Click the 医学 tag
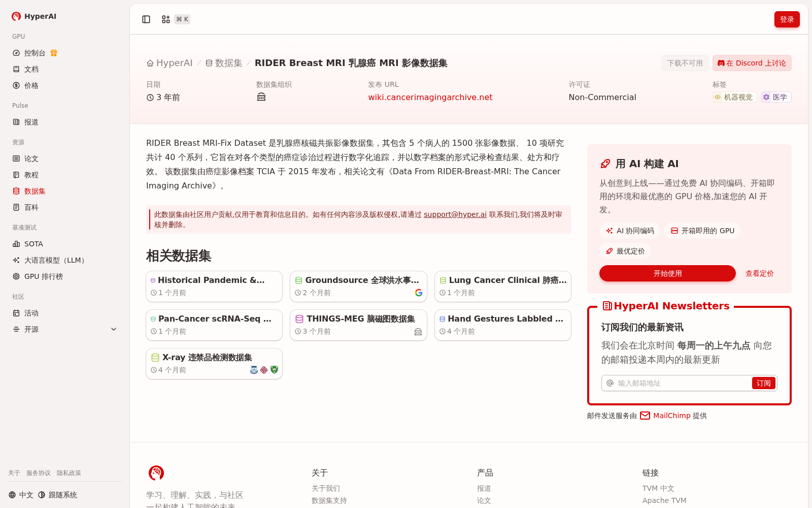 click(776, 97)
